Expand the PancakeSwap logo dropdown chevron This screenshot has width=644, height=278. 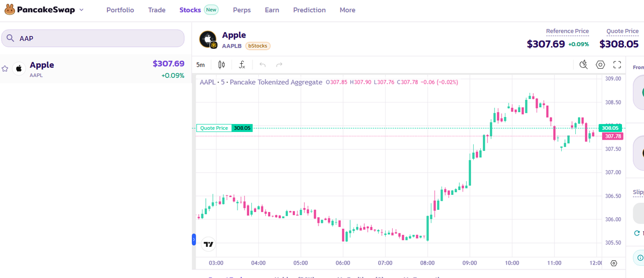(x=81, y=10)
